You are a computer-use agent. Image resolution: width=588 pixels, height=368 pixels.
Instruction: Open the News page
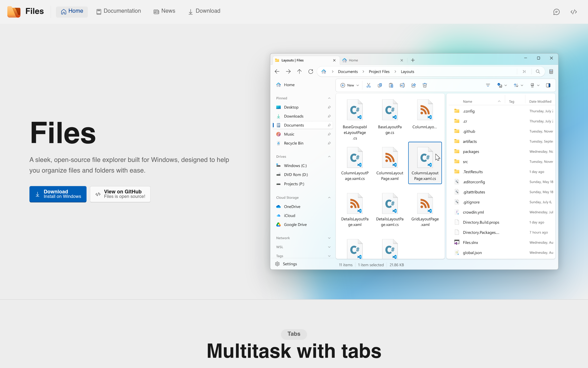click(165, 11)
